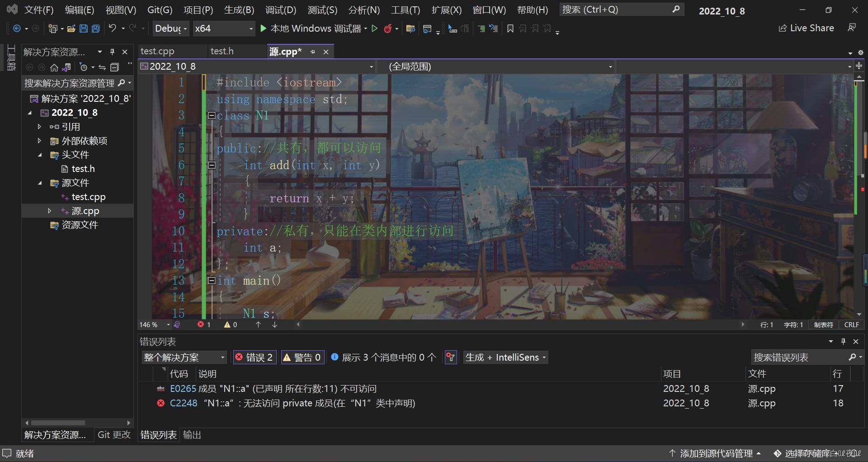
Task: Click the comment selected lines icon
Action: click(x=481, y=29)
